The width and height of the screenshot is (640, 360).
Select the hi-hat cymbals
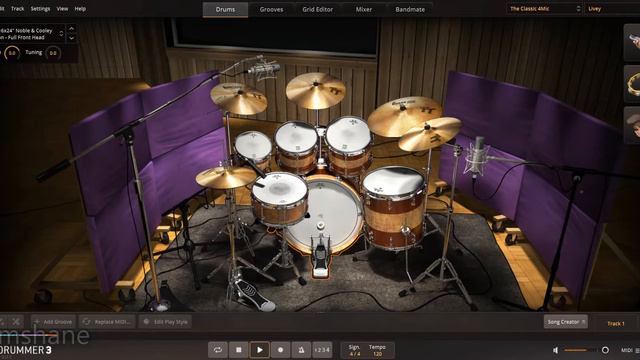[225, 178]
